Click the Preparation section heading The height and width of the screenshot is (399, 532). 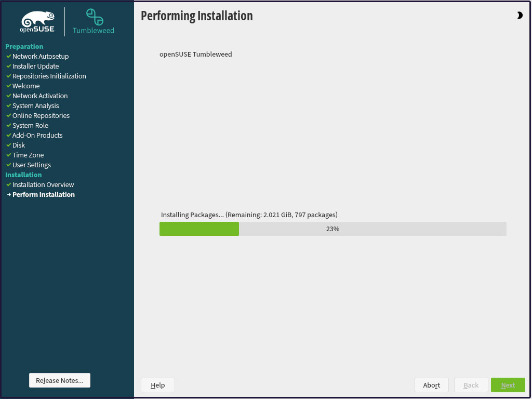coord(24,46)
